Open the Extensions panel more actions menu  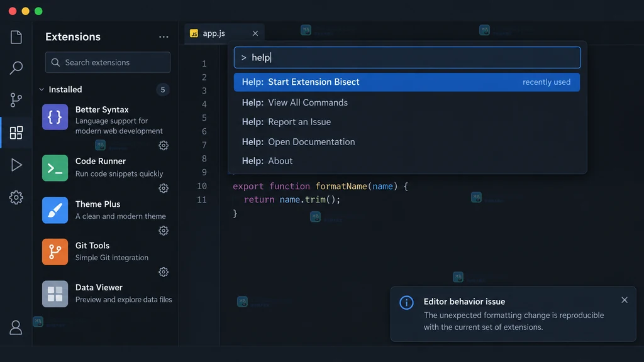(x=164, y=37)
